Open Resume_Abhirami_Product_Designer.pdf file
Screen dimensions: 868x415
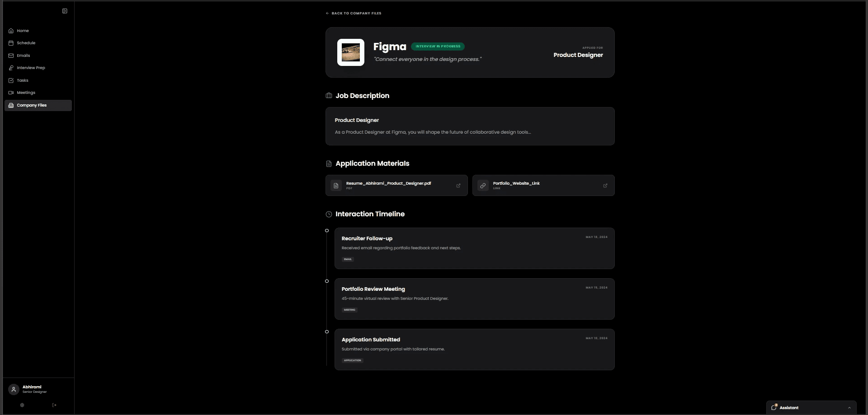[x=396, y=185]
